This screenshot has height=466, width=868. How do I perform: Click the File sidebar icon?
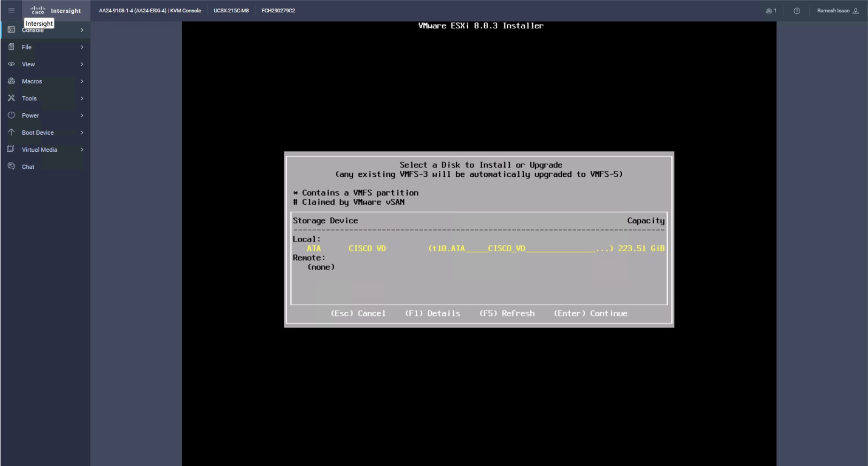click(11, 47)
